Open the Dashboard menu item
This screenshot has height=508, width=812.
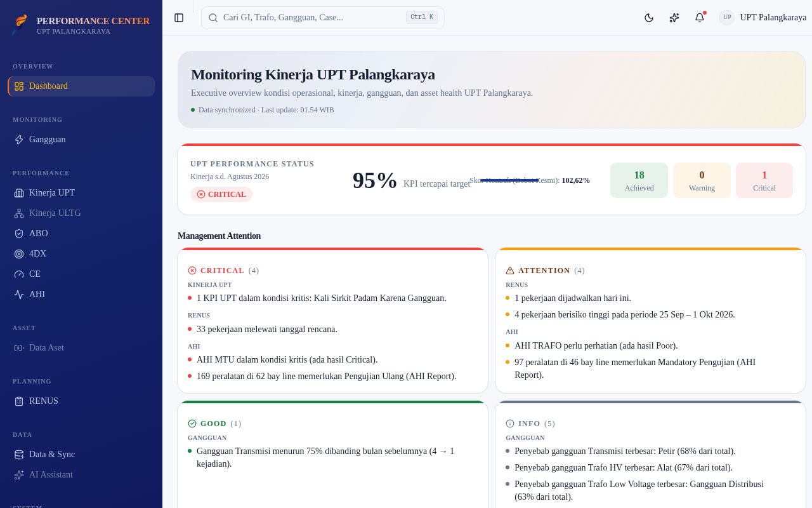pyautogui.click(x=81, y=86)
